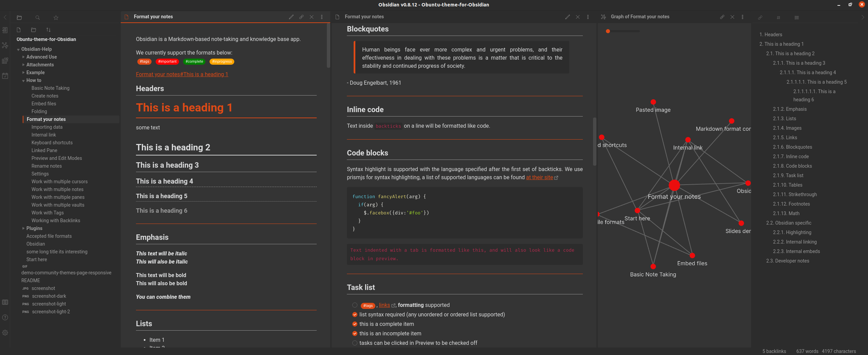Image resolution: width=868 pixels, height=355 pixels.
Task: Change the file explorer sort order
Action: [48, 30]
